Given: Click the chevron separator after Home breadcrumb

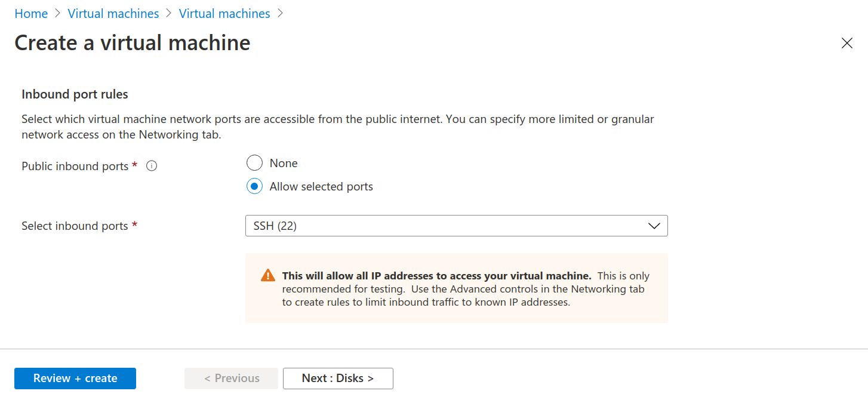Looking at the screenshot, I should pyautogui.click(x=58, y=13).
